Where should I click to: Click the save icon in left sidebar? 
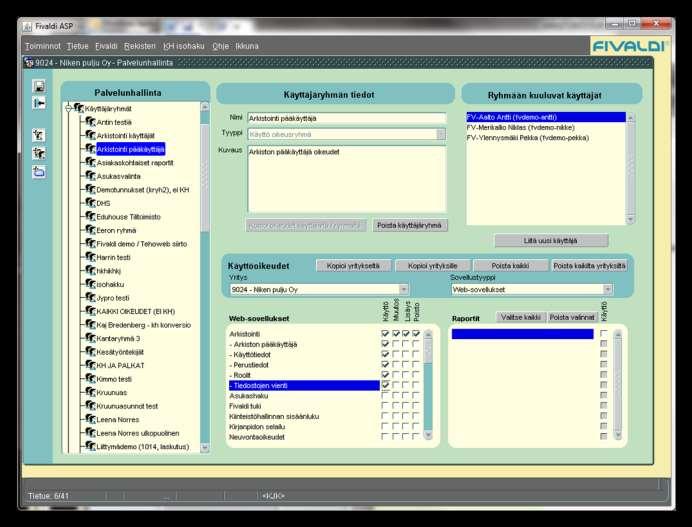click(39, 86)
